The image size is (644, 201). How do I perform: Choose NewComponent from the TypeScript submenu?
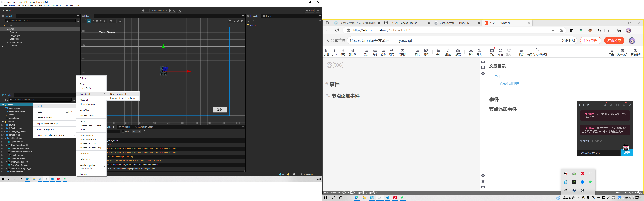pos(123,94)
